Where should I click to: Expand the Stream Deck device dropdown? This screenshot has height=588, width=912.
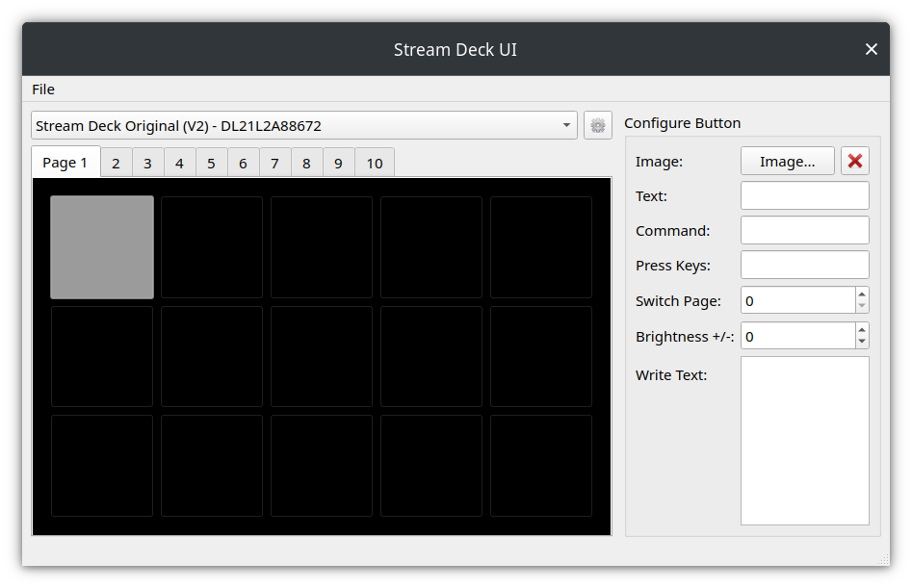tap(304, 125)
